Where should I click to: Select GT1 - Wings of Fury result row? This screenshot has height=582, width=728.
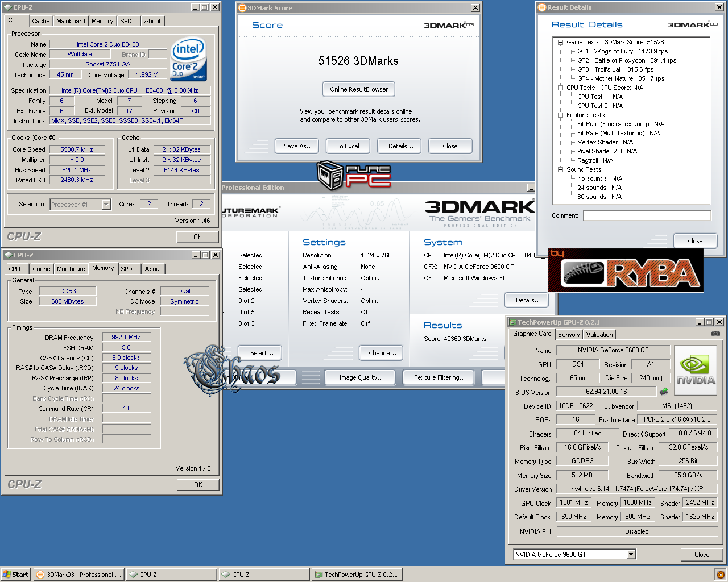(622, 51)
